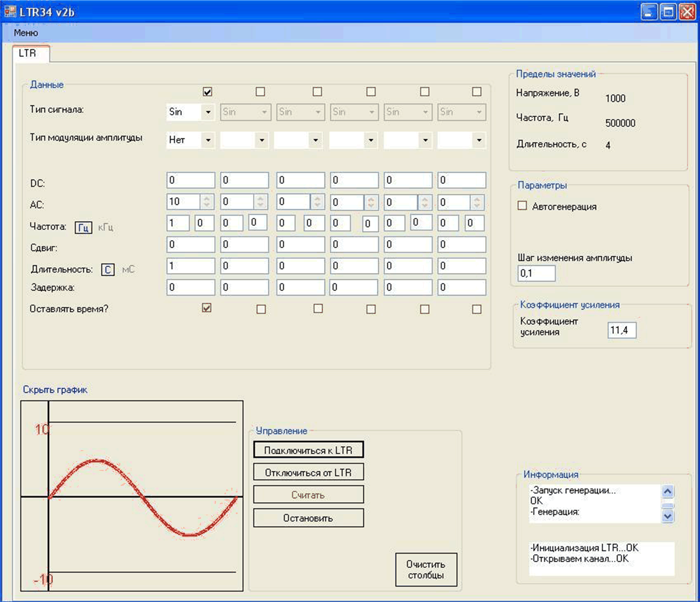Click the sine wave graph preview
Viewport: 700px width, 602px height.
132,496
